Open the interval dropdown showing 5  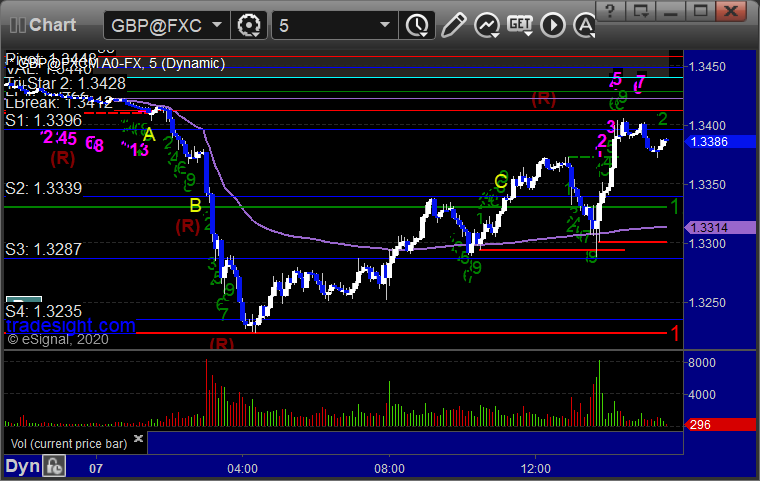[334, 25]
